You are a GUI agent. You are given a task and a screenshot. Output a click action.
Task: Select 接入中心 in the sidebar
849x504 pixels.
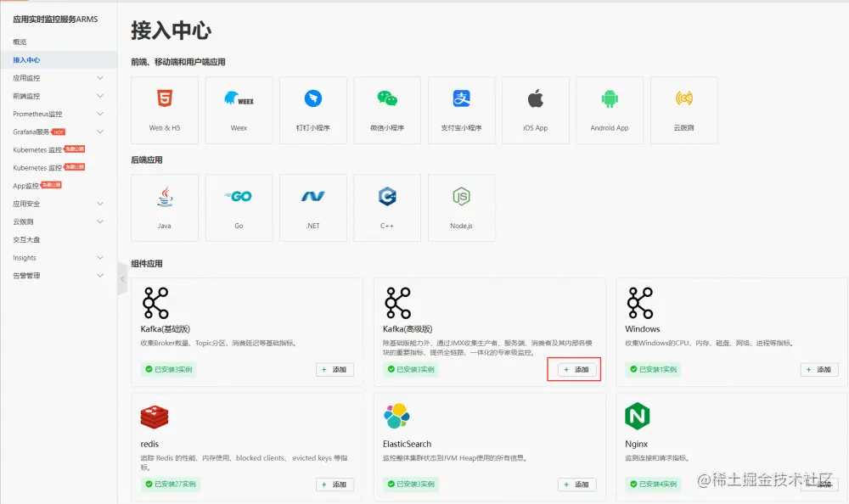(59, 59)
